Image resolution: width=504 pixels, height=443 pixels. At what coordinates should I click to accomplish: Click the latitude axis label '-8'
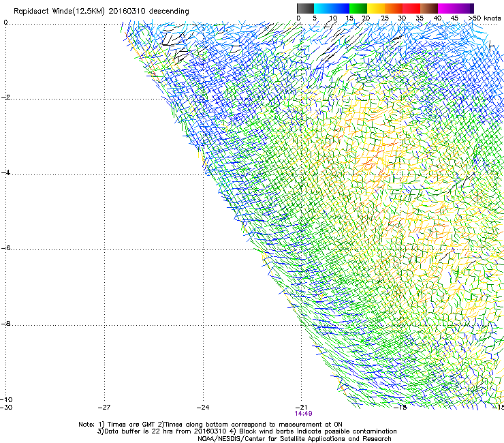[5, 324]
